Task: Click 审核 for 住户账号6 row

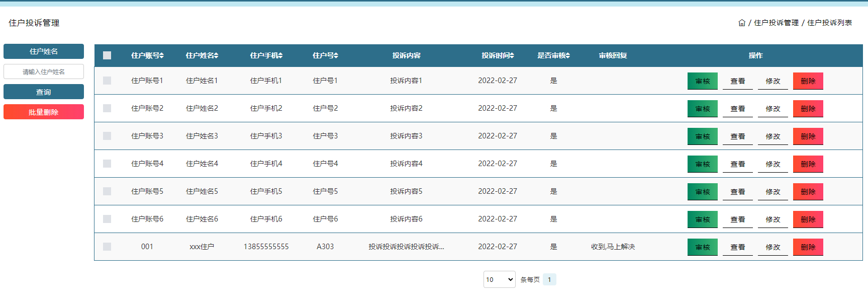Action: 703,219
